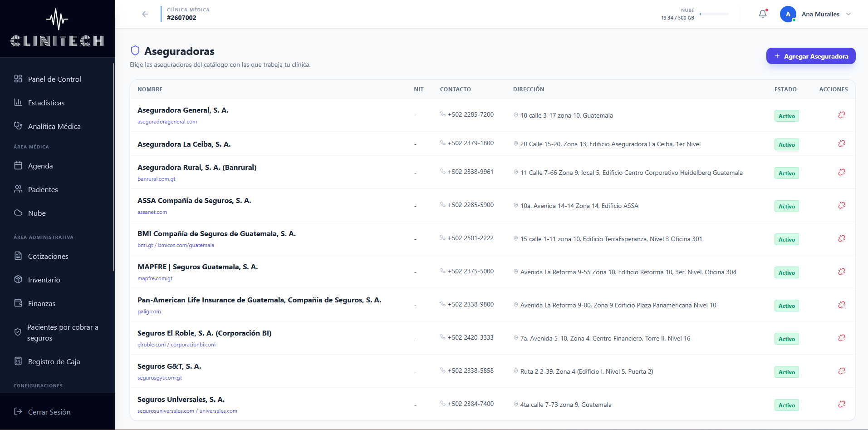Click the Nube cloud icon
This screenshot has height=430, width=868.
click(x=18, y=213)
